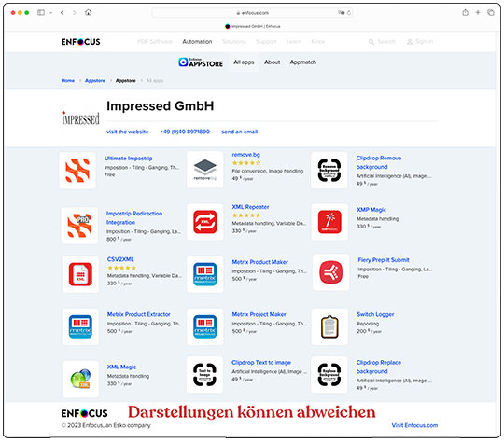Open Clipdrop Replace background icon
The image size is (504, 443).
(x=329, y=375)
